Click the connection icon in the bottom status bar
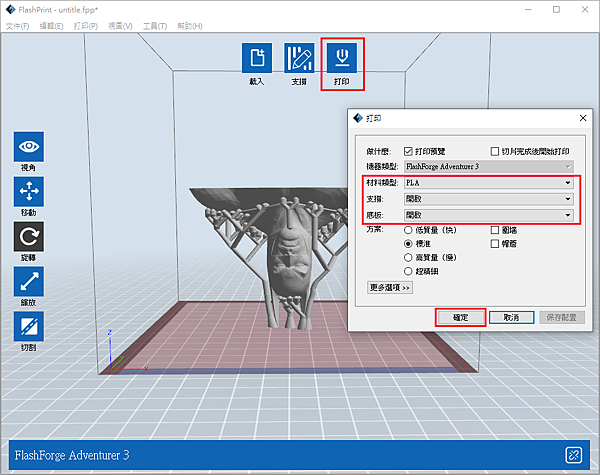Screen dimensions: 600x475 pyautogui.click(x=573, y=455)
